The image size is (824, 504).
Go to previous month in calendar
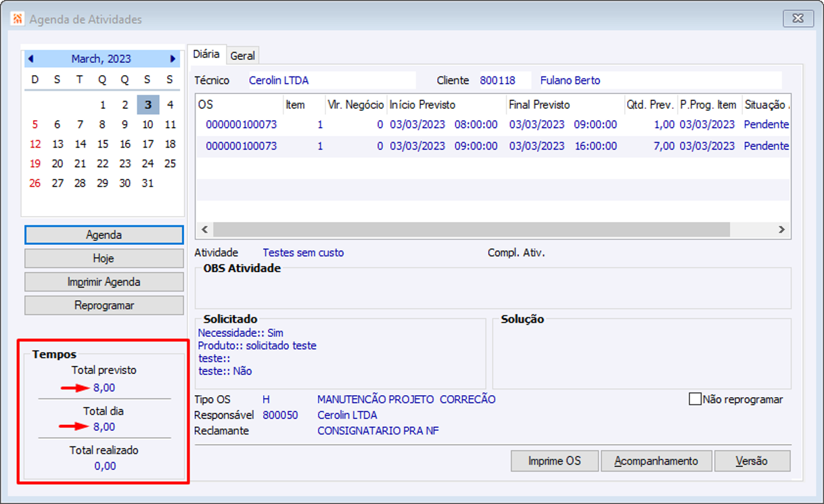pyautogui.click(x=31, y=59)
